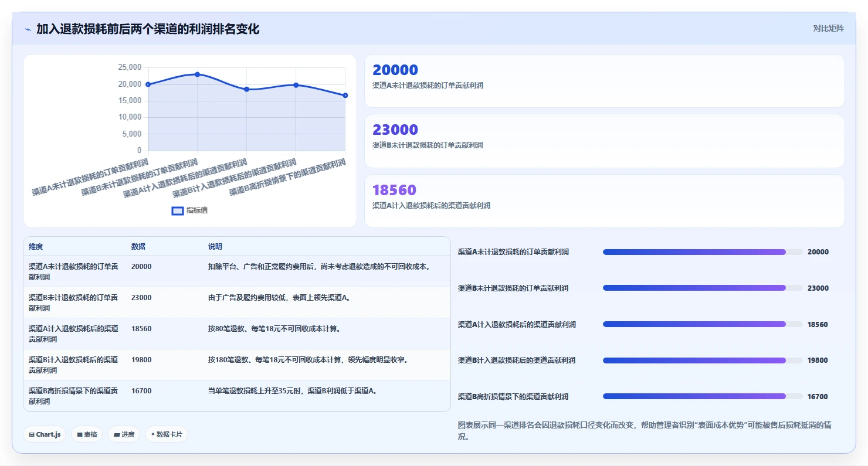Click the 对比矩阵 label in the header
868x466 pixels.
[x=829, y=29]
